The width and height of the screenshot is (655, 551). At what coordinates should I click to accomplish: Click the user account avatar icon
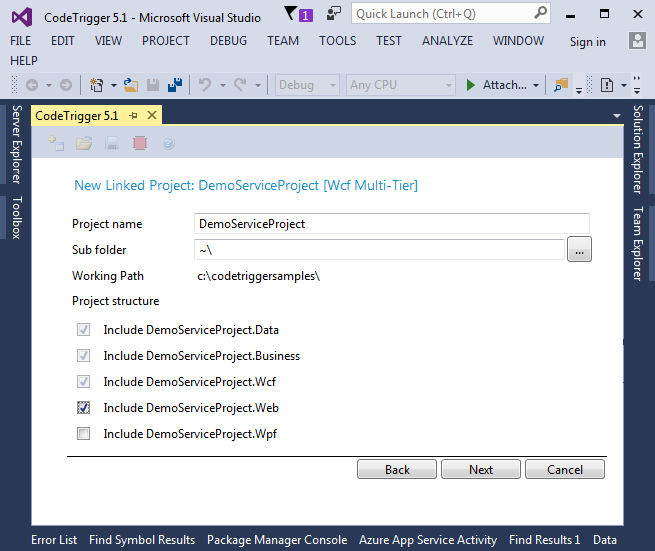tap(637, 41)
